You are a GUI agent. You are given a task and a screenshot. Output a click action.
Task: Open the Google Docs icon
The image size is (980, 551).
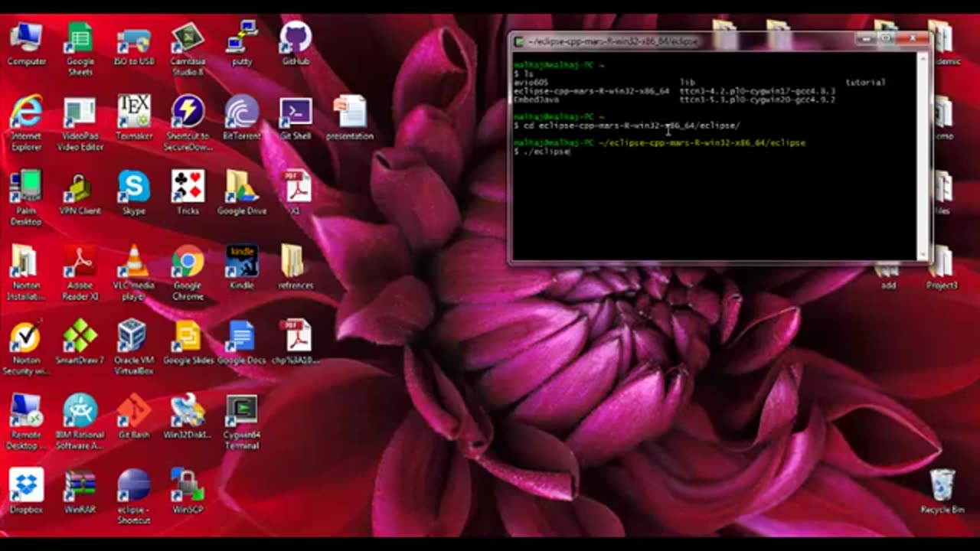tap(242, 342)
